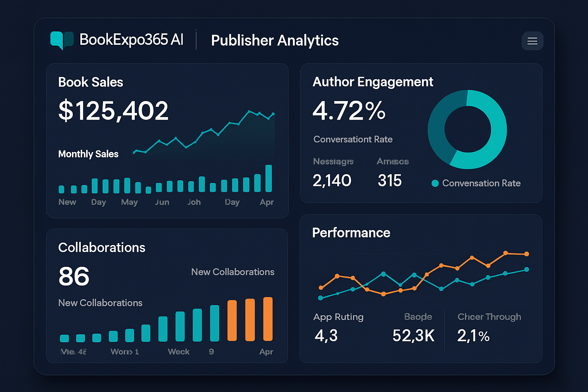Open the Click Through 2,1% metric

coord(474,336)
